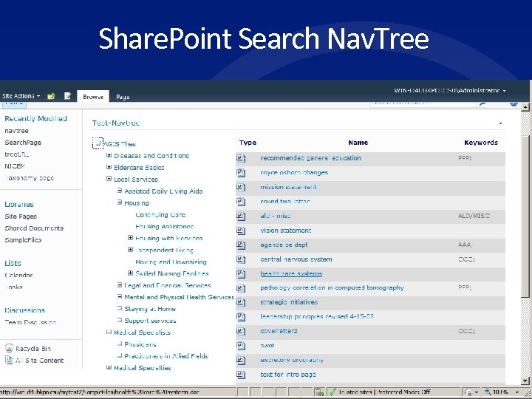Click document icon for coverletter2
Image resolution: width=532 pixels, height=399 pixels.
click(241, 332)
